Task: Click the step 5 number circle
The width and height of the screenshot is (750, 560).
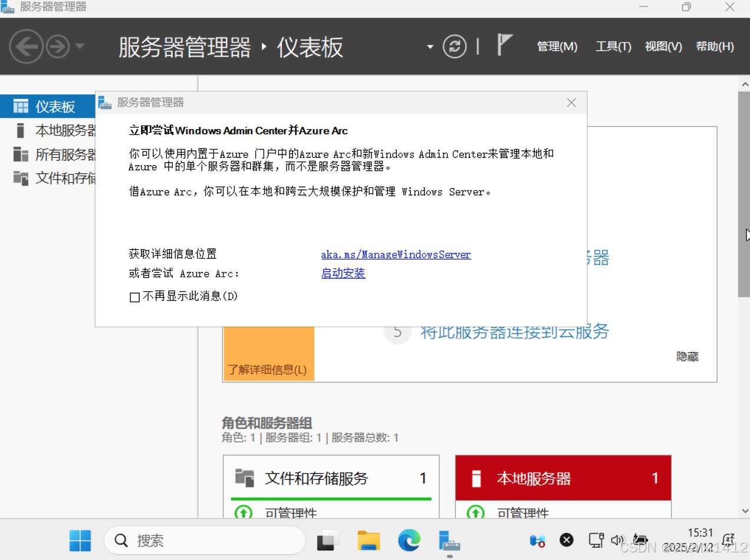Action: tap(397, 332)
